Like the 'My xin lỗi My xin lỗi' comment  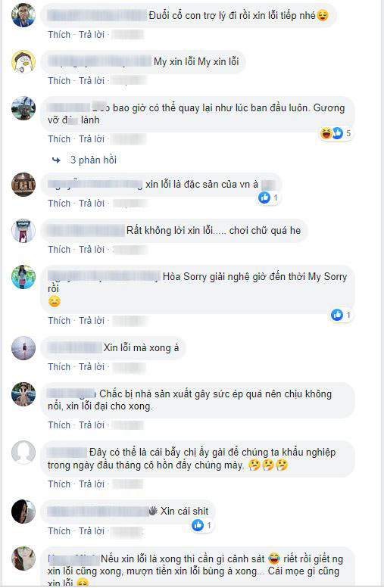tap(59, 81)
